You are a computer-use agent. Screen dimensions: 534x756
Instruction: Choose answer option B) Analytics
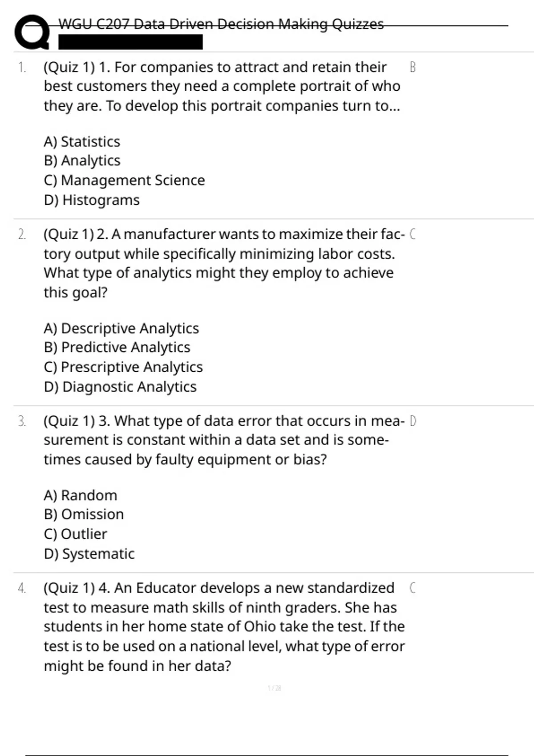point(82,161)
